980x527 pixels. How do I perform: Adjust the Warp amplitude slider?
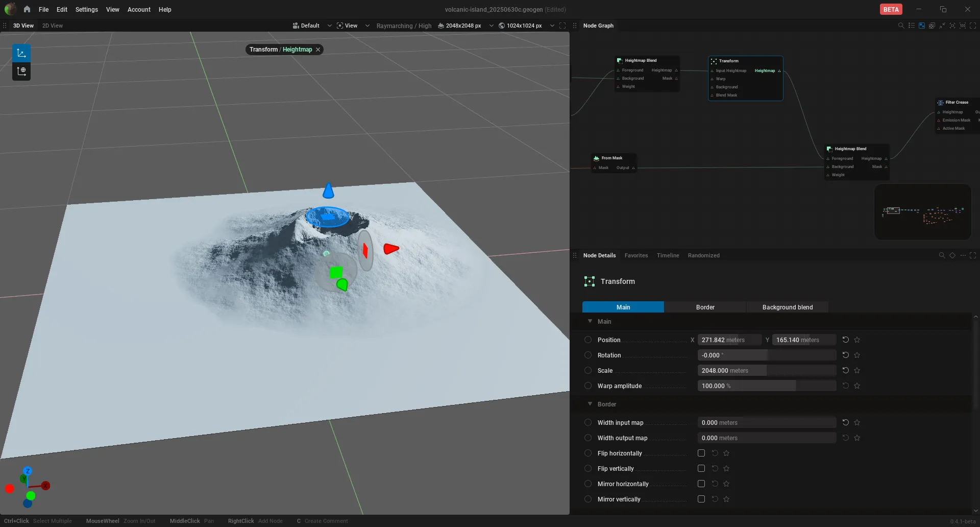(x=767, y=386)
